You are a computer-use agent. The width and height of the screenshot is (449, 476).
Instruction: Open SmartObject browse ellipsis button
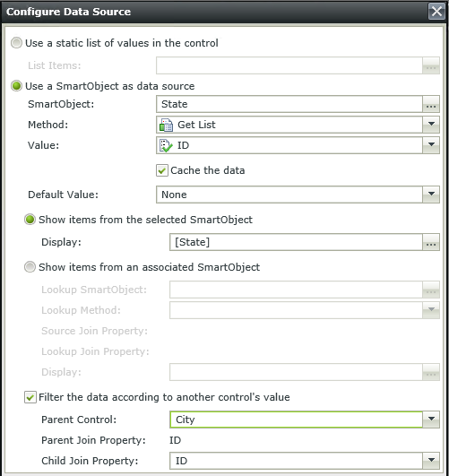pyautogui.click(x=431, y=104)
